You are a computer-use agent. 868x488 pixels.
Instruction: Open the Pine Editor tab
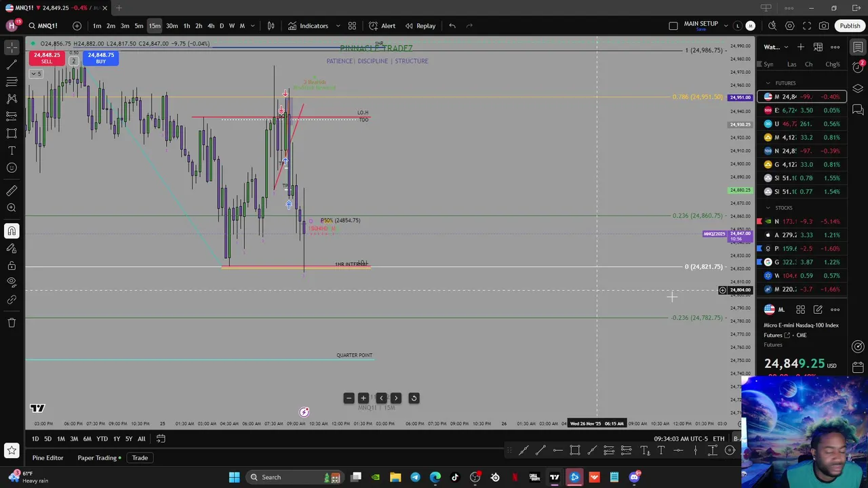[47, 457]
